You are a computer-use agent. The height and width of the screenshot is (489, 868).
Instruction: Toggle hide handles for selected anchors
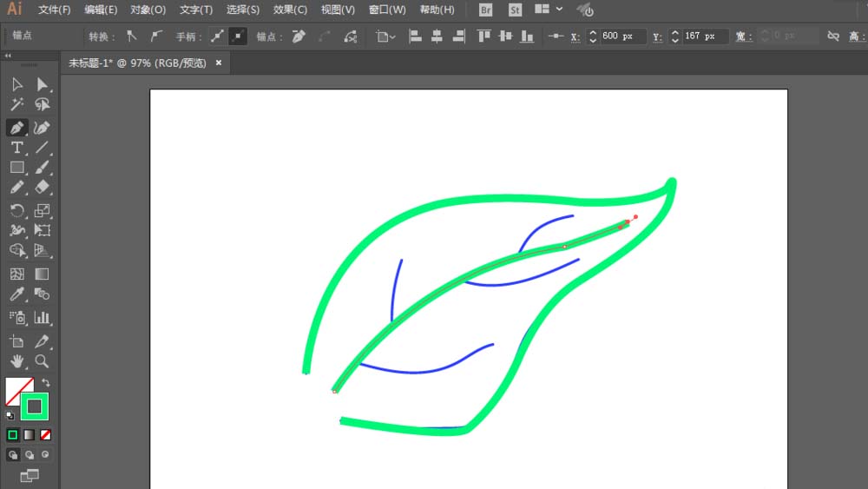coord(238,36)
